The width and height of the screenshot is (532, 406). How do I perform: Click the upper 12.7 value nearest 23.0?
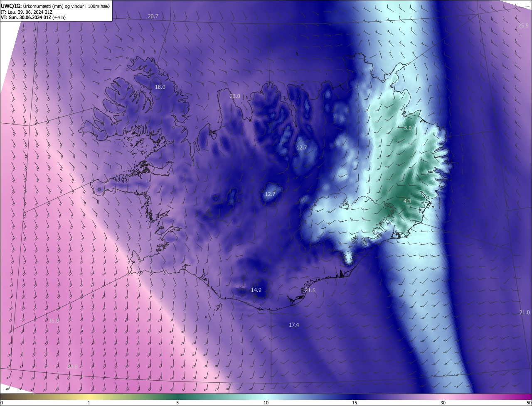coord(301,147)
